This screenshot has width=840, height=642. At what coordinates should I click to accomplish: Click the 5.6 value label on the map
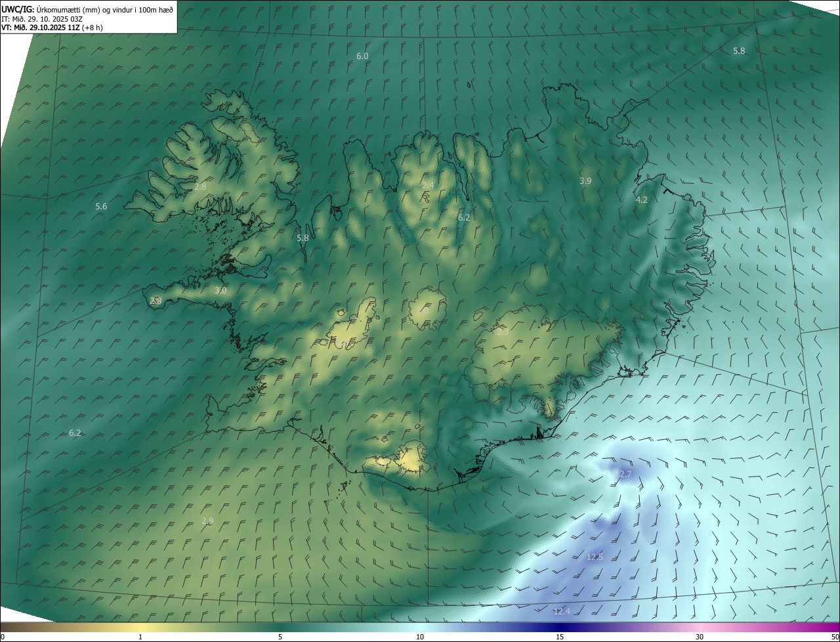pos(101,207)
